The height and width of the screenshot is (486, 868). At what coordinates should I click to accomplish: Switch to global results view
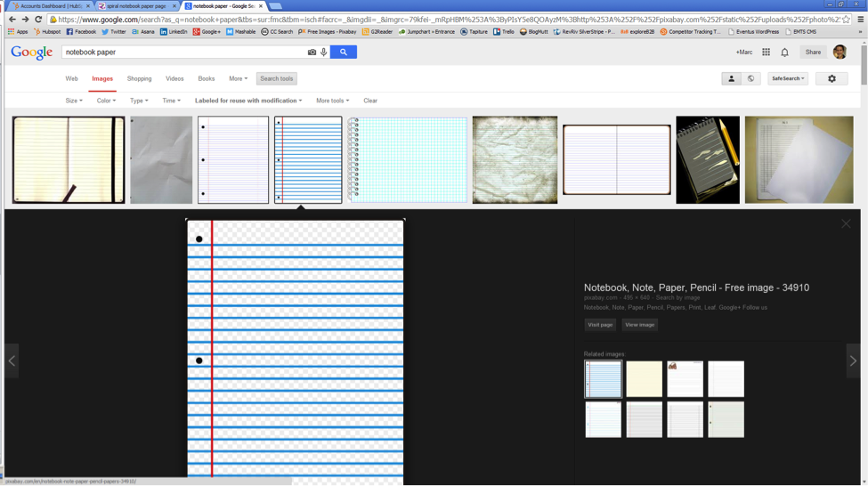(750, 79)
